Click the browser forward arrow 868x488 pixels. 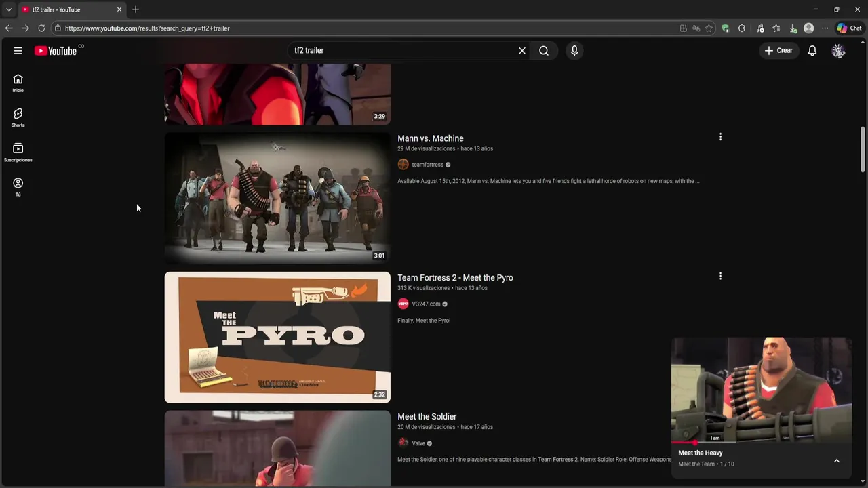[x=25, y=28]
